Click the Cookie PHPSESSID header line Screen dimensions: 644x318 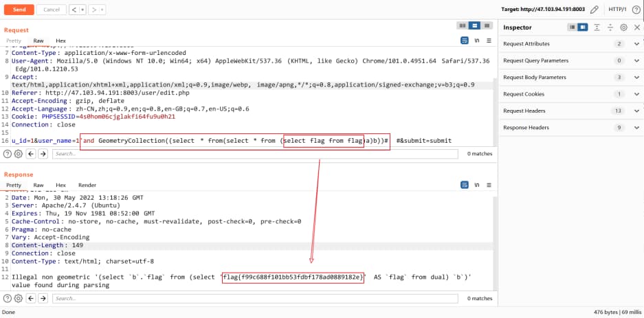pyautogui.click(x=93, y=117)
